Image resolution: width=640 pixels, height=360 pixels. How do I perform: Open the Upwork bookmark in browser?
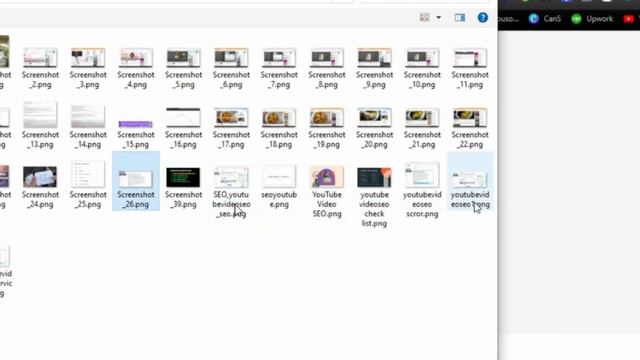click(x=592, y=19)
